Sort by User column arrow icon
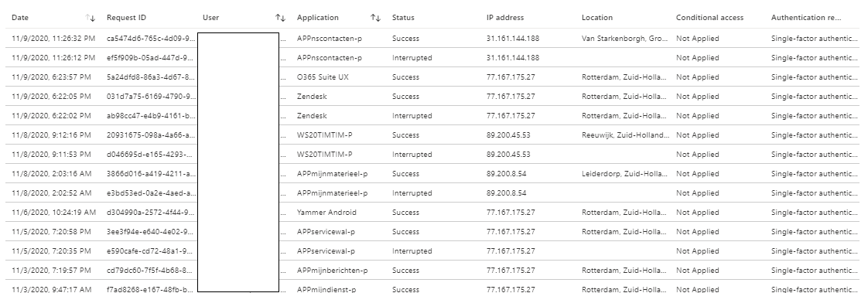 pos(280,18)
